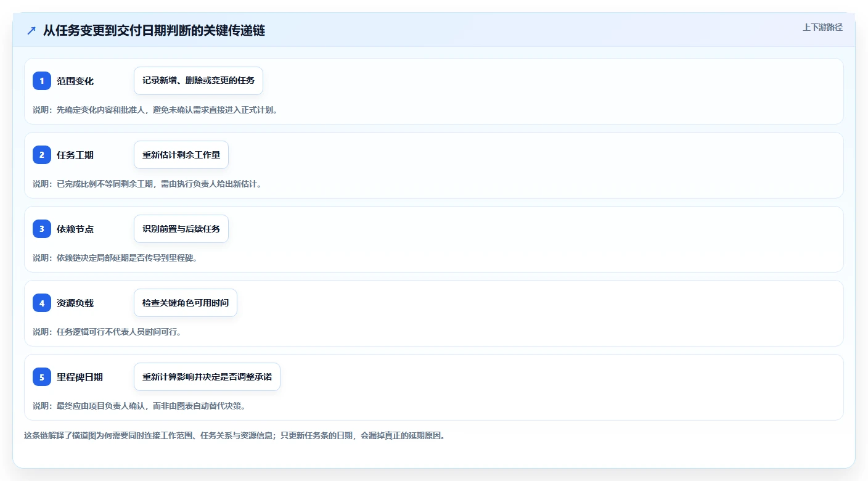Select step number badge 5
Image resolution: width=868 pixels, height=481 pixels.
42,377
